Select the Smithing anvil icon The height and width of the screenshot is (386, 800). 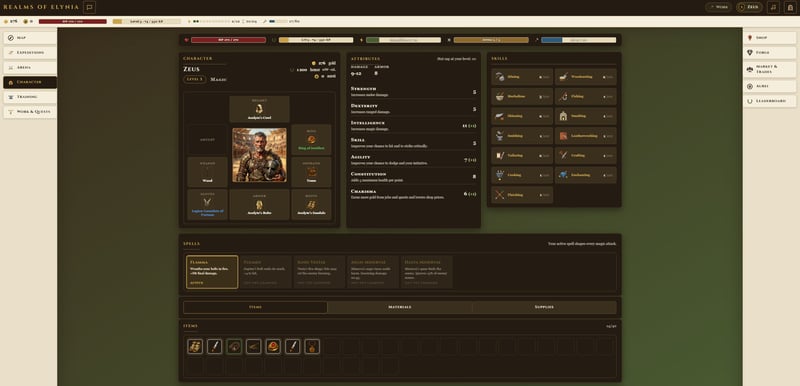499,136
